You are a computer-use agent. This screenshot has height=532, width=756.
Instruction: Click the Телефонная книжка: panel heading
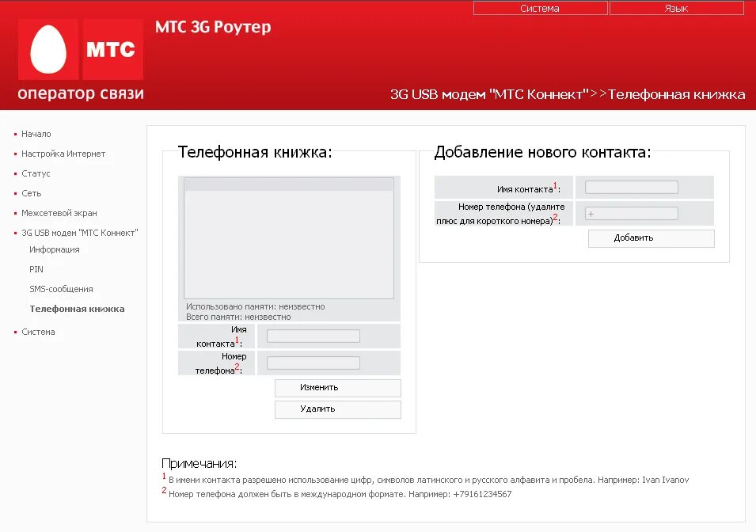[255, 152]
